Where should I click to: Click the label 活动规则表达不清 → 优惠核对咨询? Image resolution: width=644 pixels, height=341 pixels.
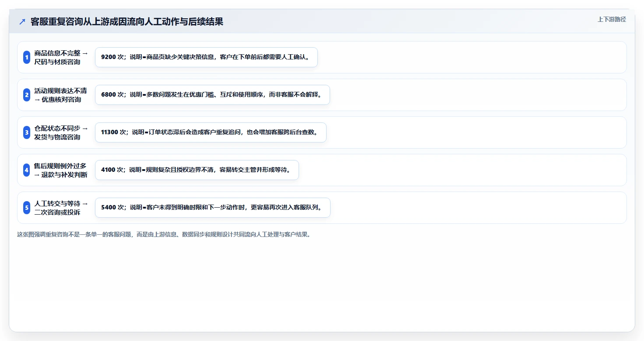click(61, 95)
